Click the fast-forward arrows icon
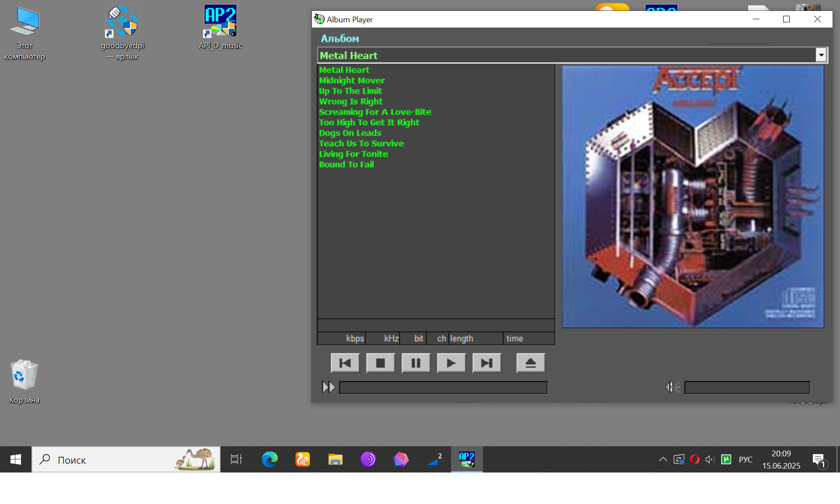Viewport: 840px width, 504px height. click(329, 387)
